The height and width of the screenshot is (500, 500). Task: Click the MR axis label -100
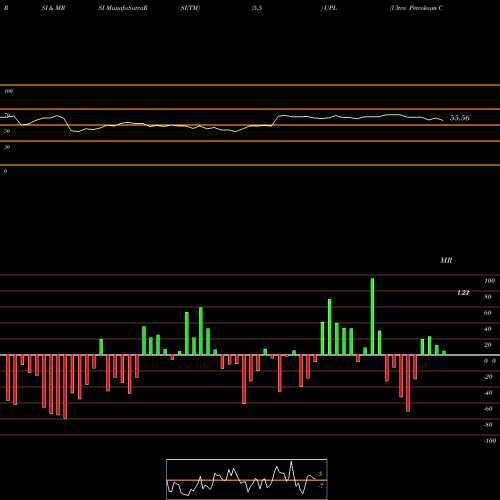click(490, 441)
